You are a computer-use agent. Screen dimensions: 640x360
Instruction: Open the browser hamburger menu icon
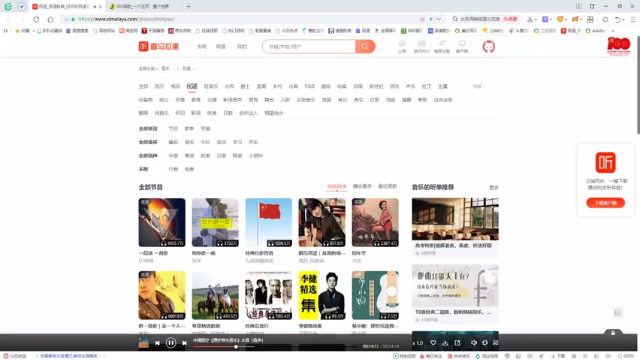(x=633, y=19)
